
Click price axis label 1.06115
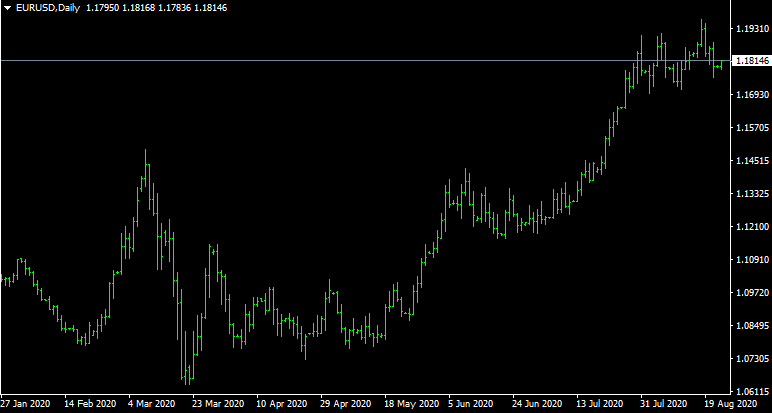[x=751, y=392]
